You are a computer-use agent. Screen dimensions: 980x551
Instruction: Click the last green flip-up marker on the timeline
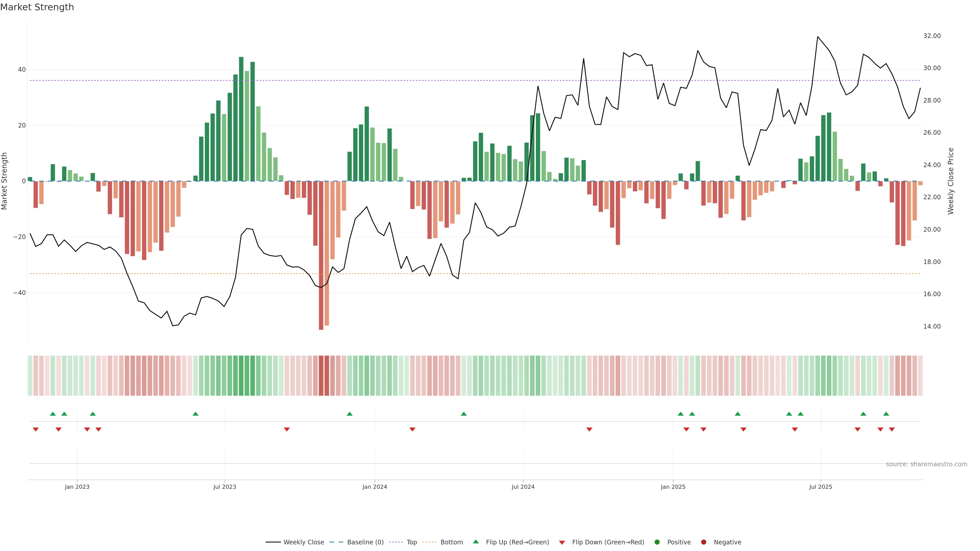click(x=886, y=414)
